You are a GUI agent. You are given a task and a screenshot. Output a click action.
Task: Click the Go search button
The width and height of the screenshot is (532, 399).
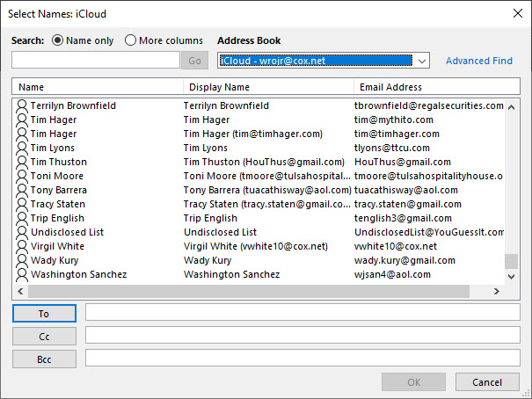tap(194, 61)
